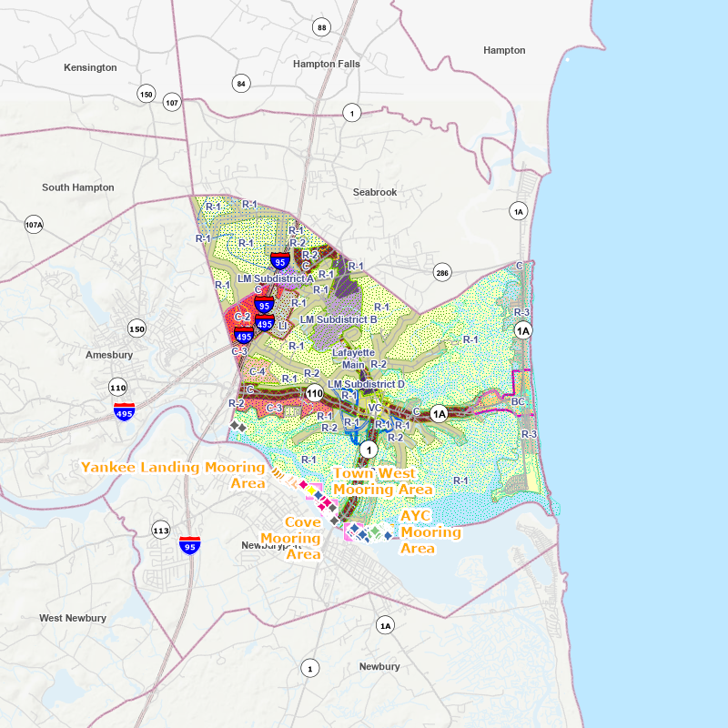The height and width of the screenshot is (728, 728).
Task: Select the Route 84 shield marker
Action: [240, 84]
